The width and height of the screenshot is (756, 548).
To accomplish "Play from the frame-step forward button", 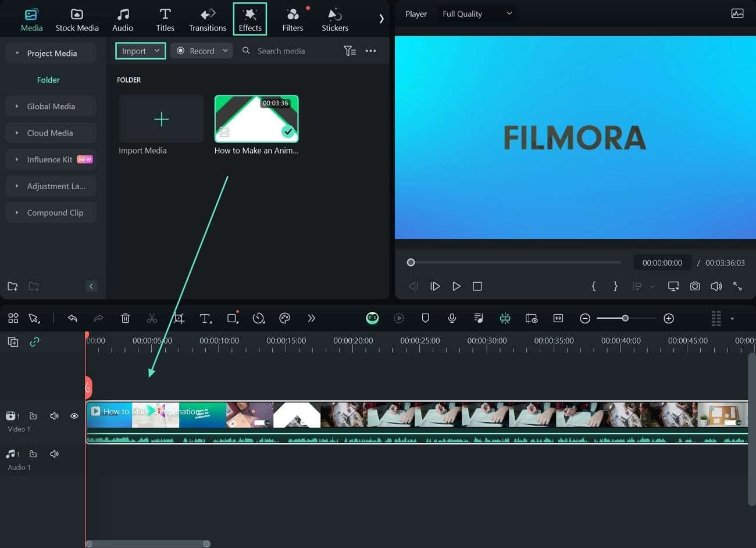I will click(434, 286).
